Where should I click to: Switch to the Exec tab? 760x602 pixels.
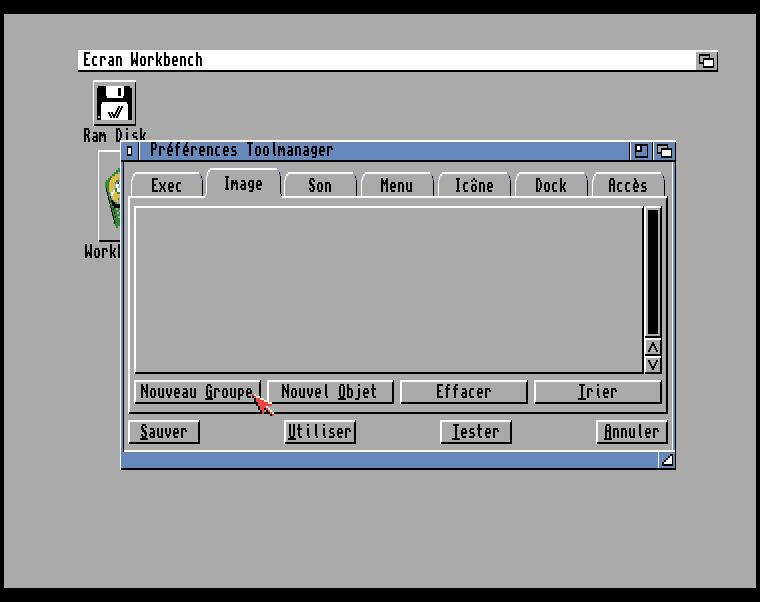click(166, 186)
